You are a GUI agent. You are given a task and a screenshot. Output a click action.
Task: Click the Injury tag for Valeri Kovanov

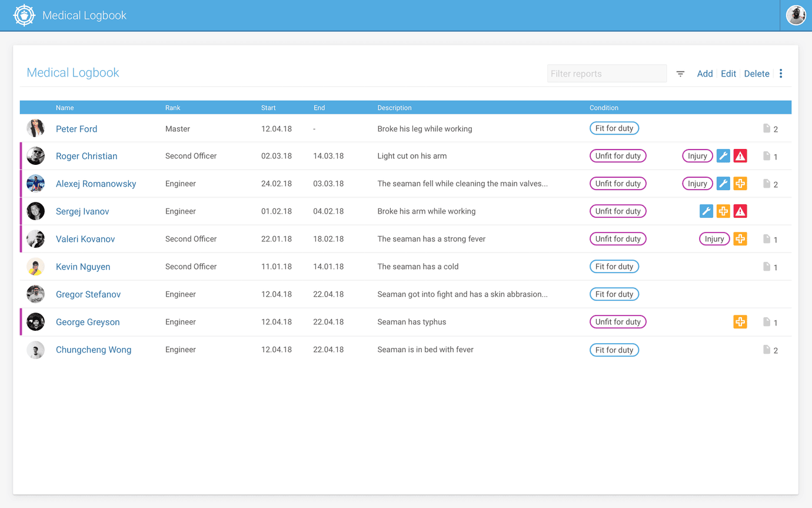coord(714,239)
